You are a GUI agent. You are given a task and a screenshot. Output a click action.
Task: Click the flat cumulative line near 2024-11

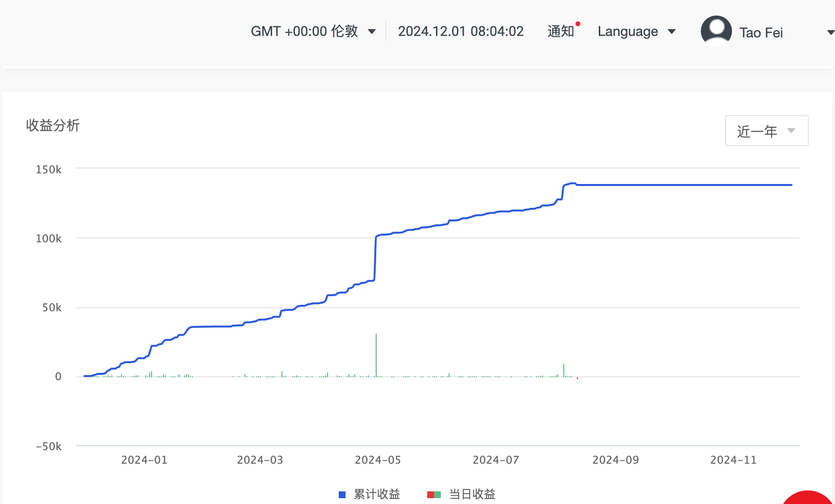[x=733, y=185]
